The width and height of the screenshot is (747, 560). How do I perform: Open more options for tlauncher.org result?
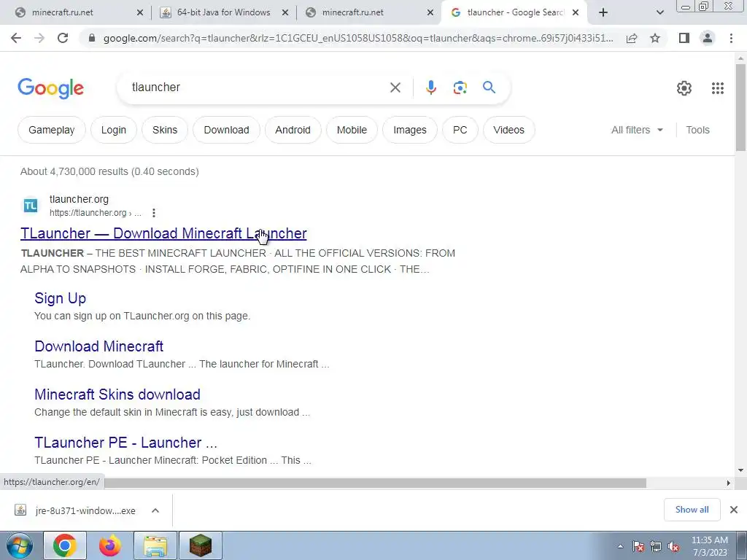[x=153, y=213]
